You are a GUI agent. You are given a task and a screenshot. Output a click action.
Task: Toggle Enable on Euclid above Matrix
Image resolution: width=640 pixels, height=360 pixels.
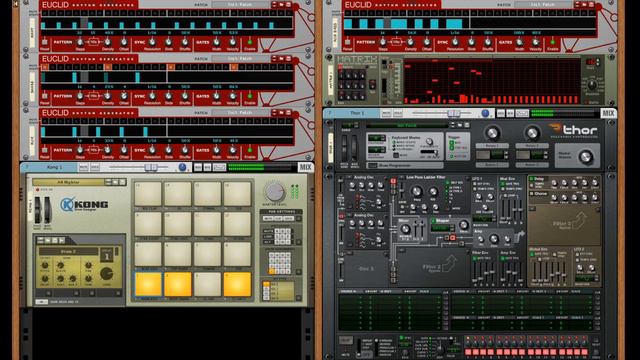pyautogui.click(x=553, y=42)
